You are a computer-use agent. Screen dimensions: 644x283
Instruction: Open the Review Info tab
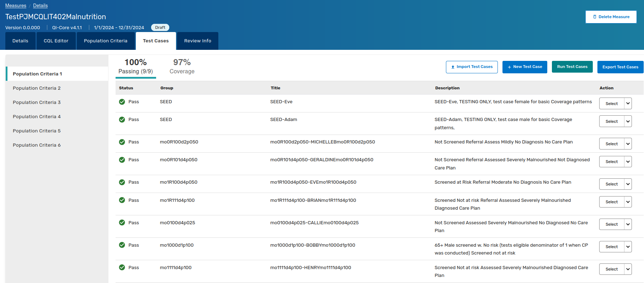[x=197, y=41]
